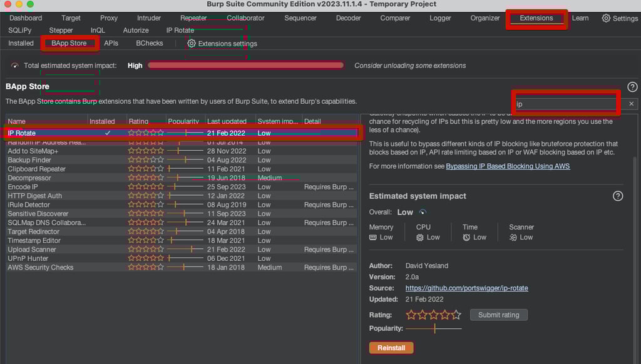Viewport: 641px width, 364px height.
Task: Select the Decoder tab
Action: pos(348,18)
